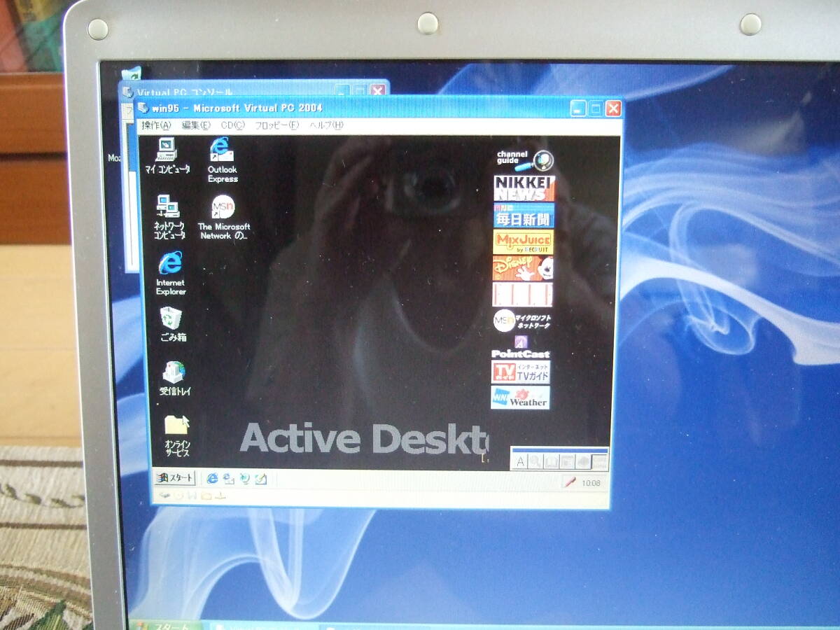
Task: Open the Outlook Express desktop icon
Action: (223, 160)
